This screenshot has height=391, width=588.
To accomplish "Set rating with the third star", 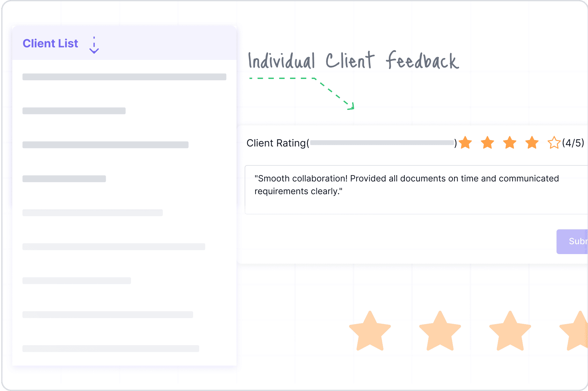I will click(510, 143).
